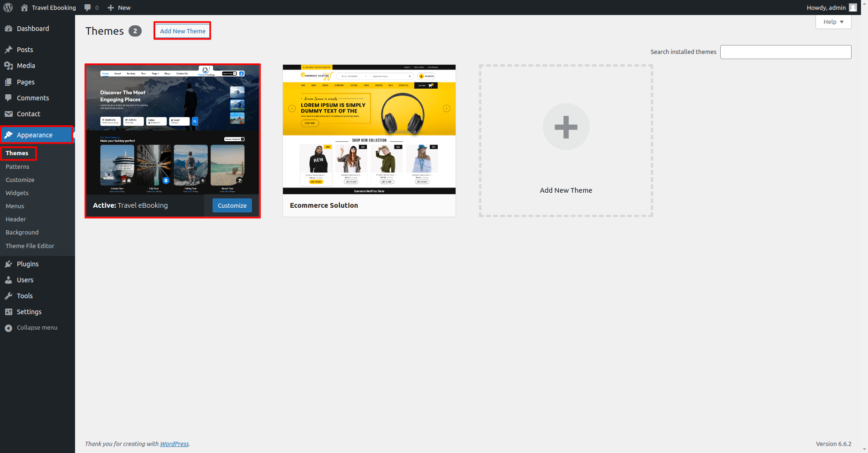Click the Plugins plug icon
868x453 pixels.
(8, 264)
